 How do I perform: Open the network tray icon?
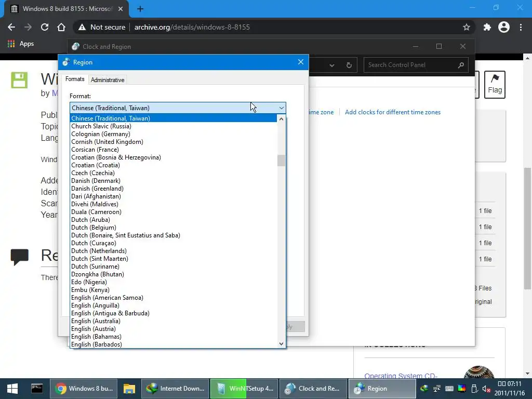[437, 389]
